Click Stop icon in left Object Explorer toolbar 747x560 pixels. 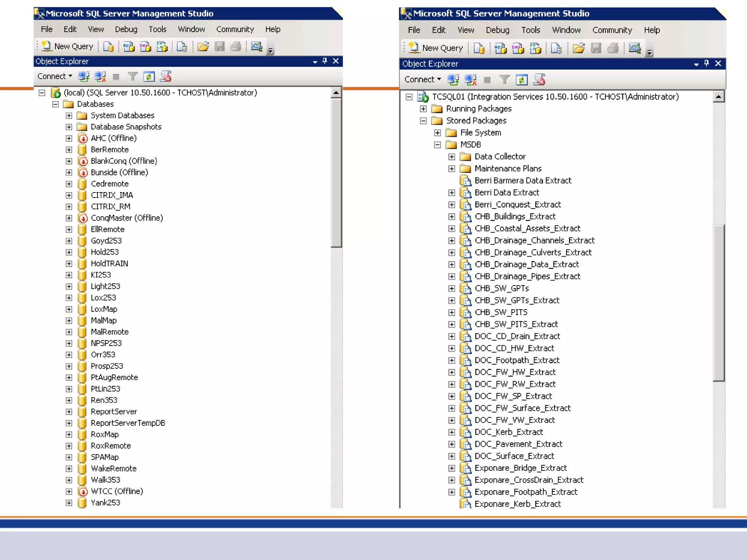point(116,77)
